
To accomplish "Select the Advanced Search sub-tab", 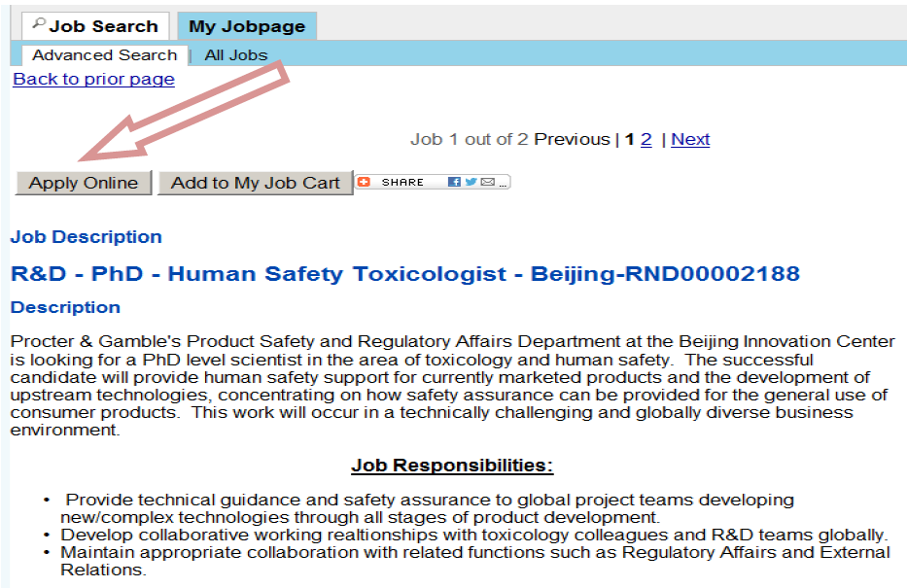I will coord(105,55).
